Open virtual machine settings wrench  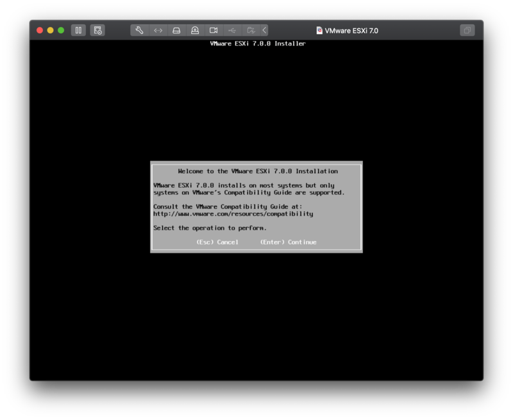point(139,30)
